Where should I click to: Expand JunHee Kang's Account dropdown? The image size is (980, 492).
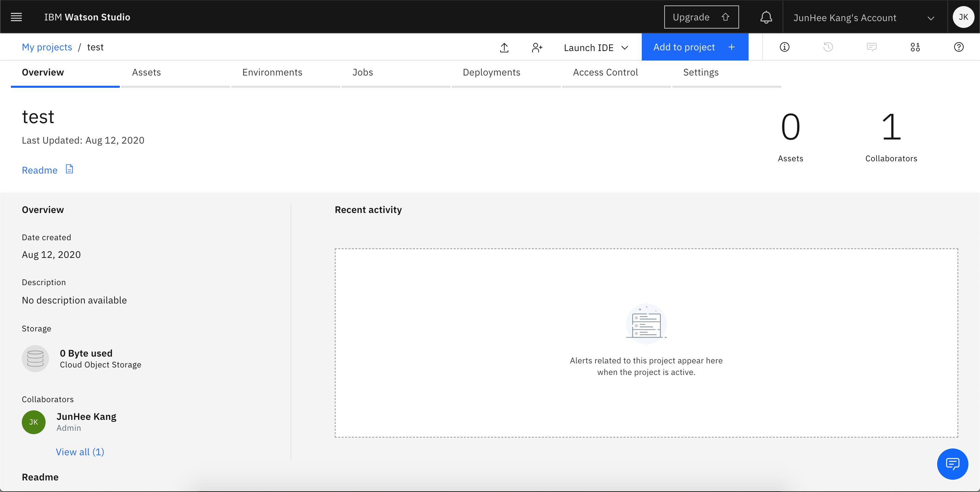[864, 18]
